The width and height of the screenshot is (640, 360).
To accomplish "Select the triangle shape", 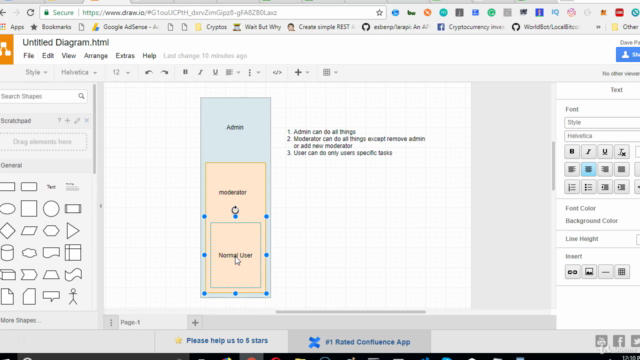I will 73,231.
